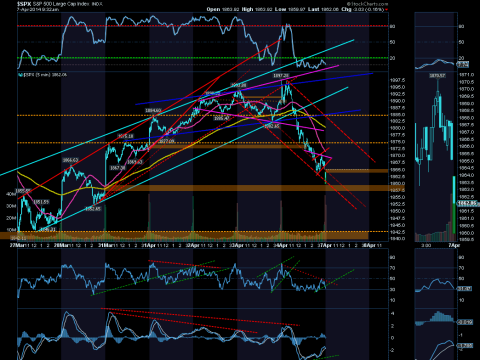Click the 1882.85 low price annotation

(272, 126)
